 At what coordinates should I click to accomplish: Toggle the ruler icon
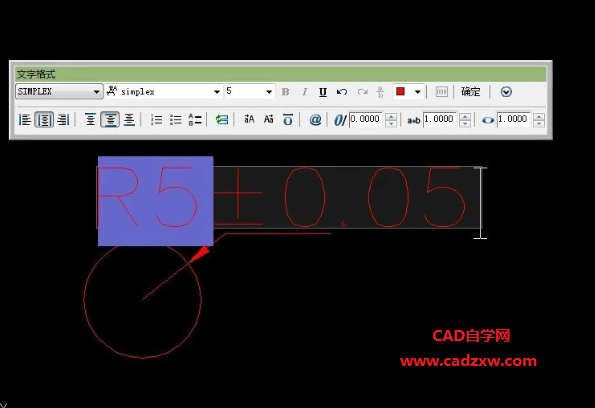click(441, 92)
